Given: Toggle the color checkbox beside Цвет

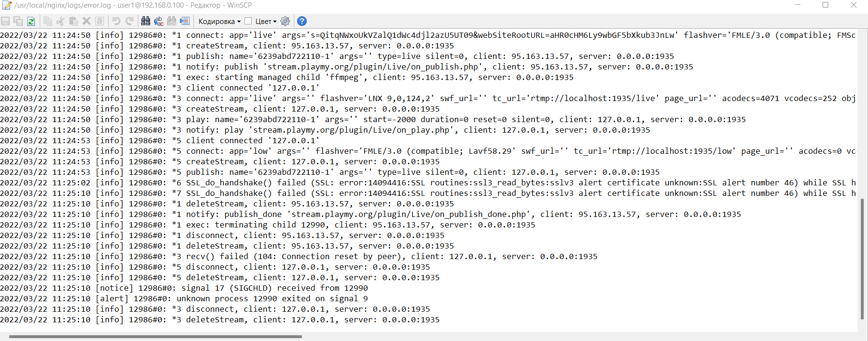Looking at the screenshot, I should (248, 21).
